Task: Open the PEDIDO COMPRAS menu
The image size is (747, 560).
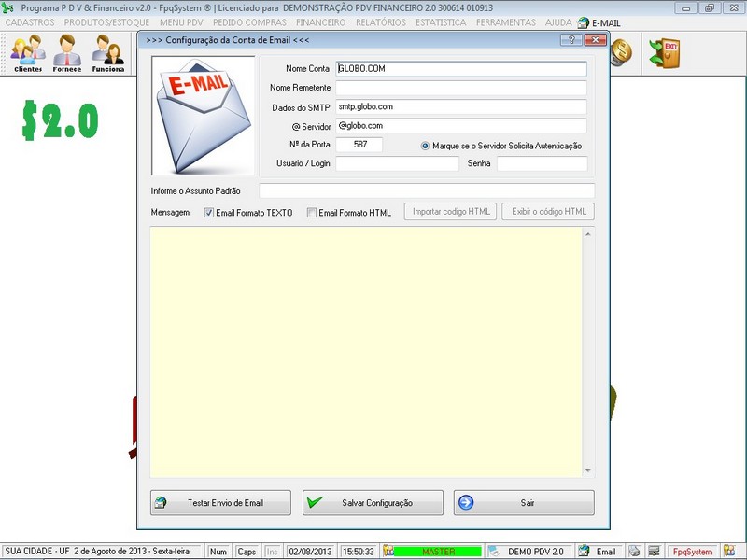Action: [249, 22]
